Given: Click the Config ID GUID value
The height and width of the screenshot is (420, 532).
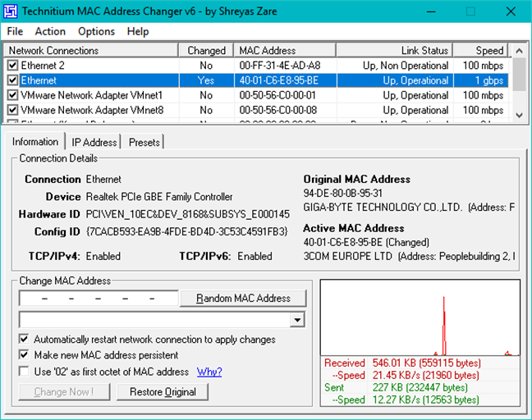Looking at the screenshot, I should (186, 231).
